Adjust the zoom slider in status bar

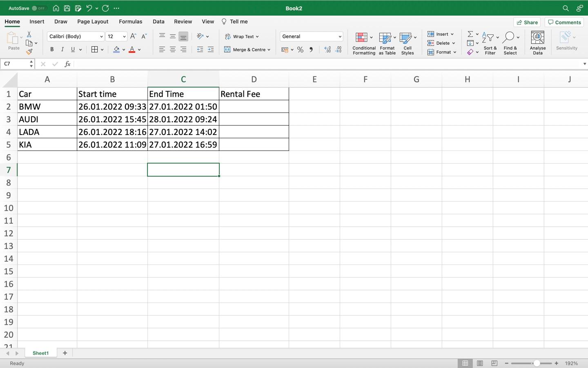(x=537, y=363)
